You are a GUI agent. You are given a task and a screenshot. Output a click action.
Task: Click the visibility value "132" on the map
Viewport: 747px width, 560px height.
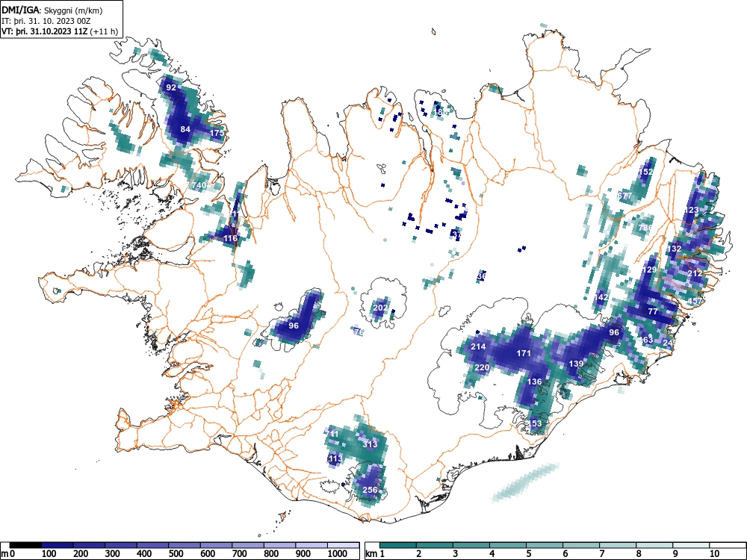click(674, 249)
